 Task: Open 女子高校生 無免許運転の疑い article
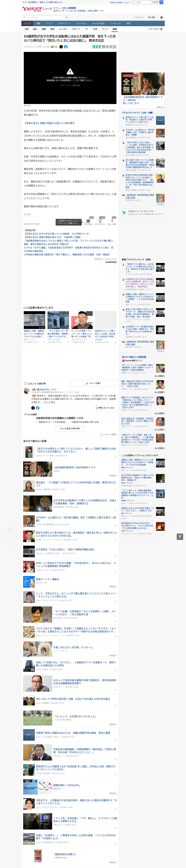pos(65,550)
